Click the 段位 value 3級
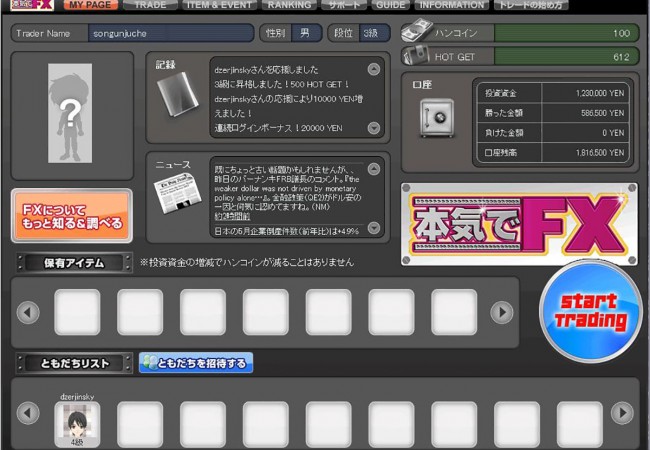 point(374,33)
